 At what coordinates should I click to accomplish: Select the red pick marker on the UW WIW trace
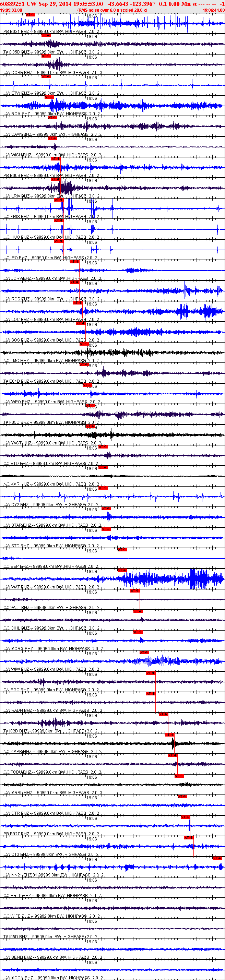click(x=144, y=653)
